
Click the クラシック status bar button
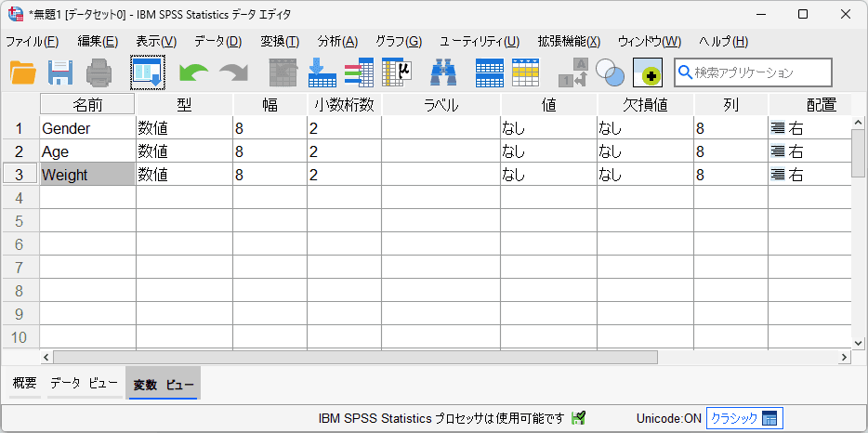pyautogui.click(x=744, y=418)
